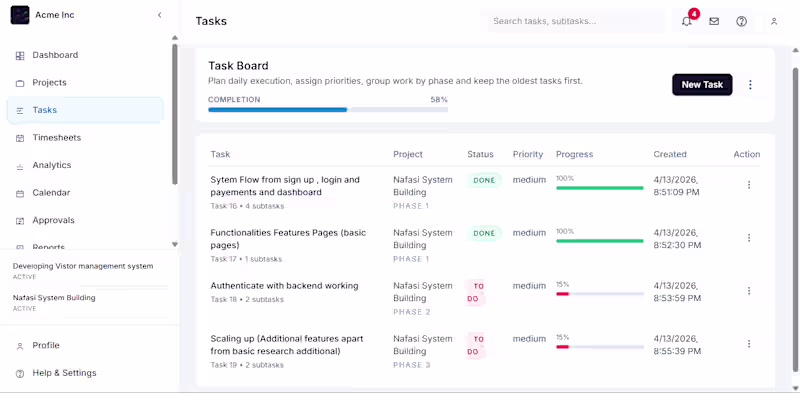Click the main page vertical scrollbar
This screenshot has height=393, width=800.
pyautogui.click(x=795, y=219)
